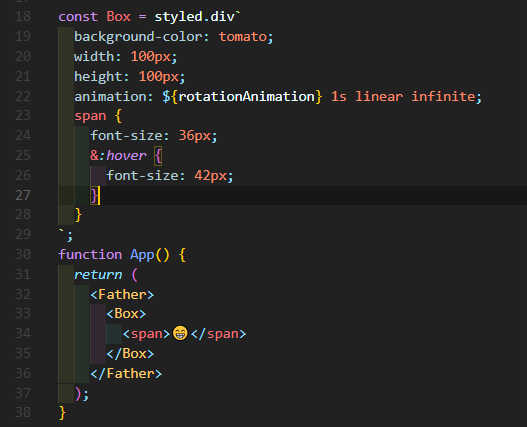Click the 'return' keyword
This screenshot has width=527, height=427.
[98, 275]
